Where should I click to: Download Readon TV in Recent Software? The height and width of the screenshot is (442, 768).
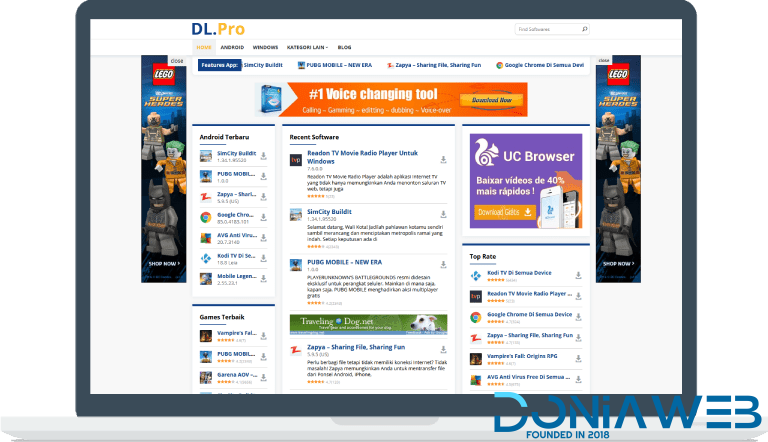click(x=443, y=160)
